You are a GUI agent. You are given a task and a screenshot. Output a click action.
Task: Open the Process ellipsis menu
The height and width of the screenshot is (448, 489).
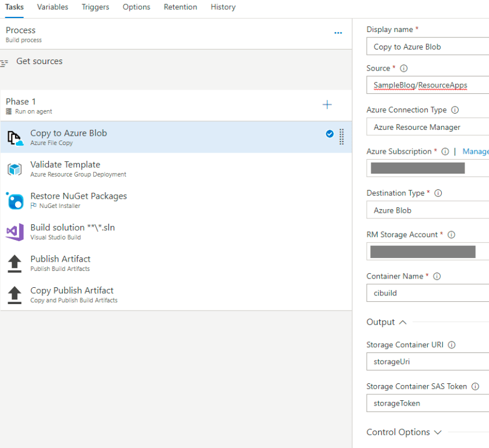[x=338, y=33]
